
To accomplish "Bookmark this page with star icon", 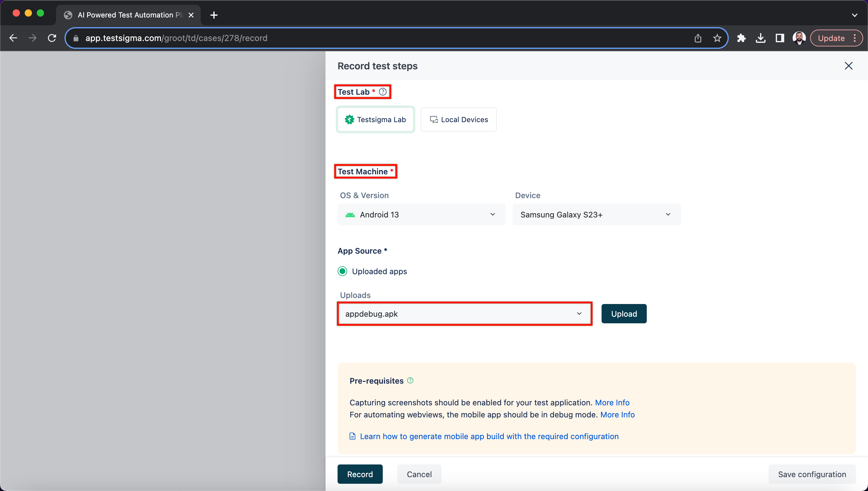I will coord(717,38).
